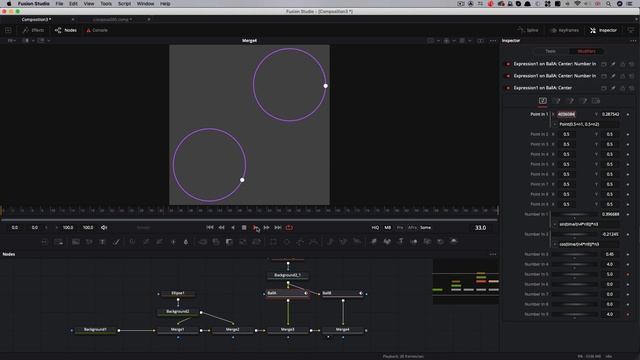
Task: Toggle first Expression1 Number In modifier enable dot
Action: pos(508,64)
